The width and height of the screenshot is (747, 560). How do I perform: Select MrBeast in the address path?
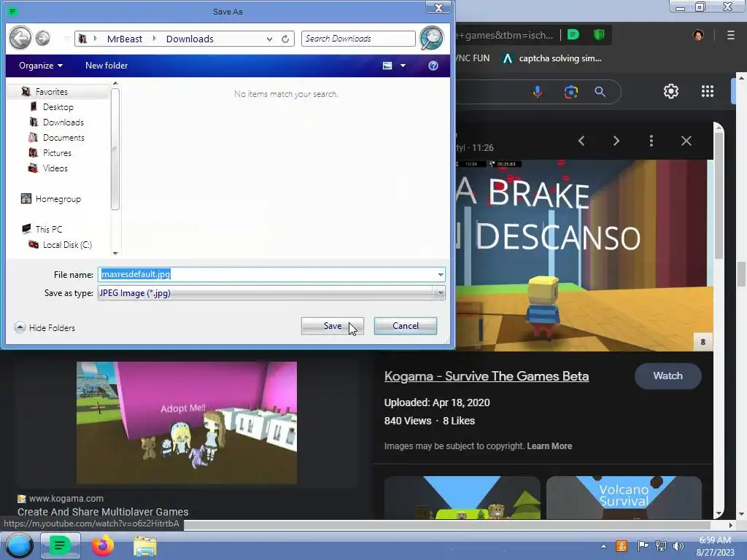coord(124,39)
